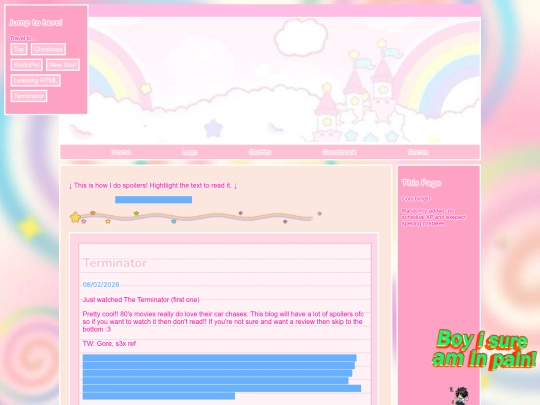The image size is (540, 405).
Task: Jump to the Terminator entry button
Action: pos(29,96)
